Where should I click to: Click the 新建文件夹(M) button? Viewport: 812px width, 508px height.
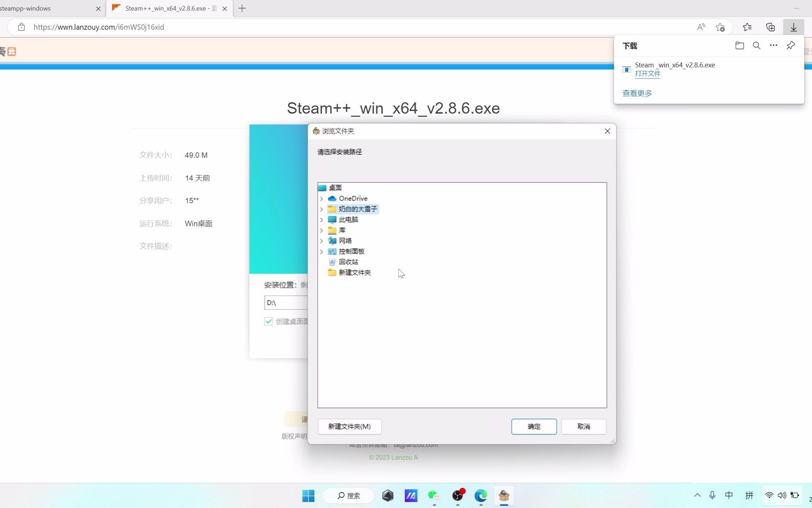click(x=349, y=427)
